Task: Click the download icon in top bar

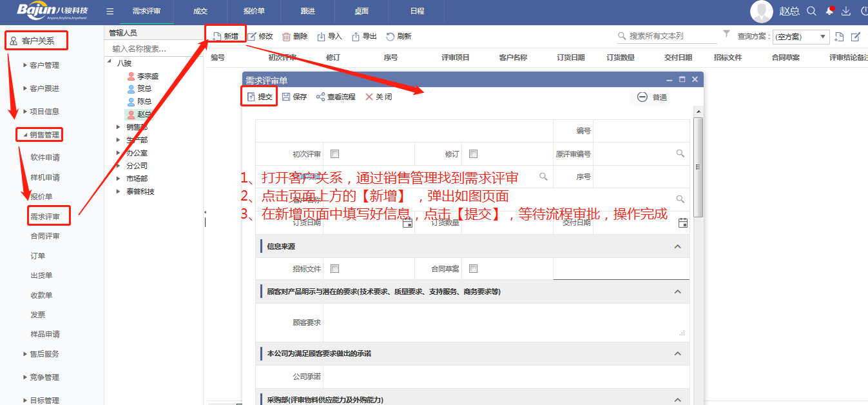Action: tap(846, 11)
